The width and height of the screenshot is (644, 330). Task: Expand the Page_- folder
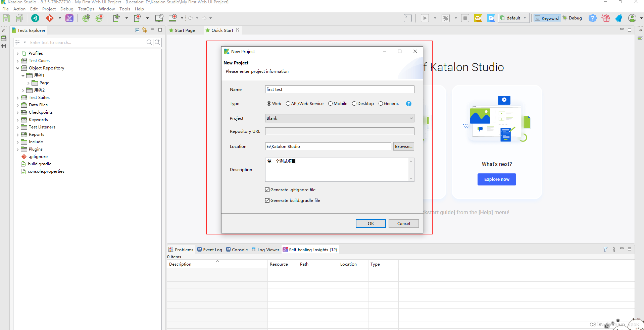coord(29,83)
